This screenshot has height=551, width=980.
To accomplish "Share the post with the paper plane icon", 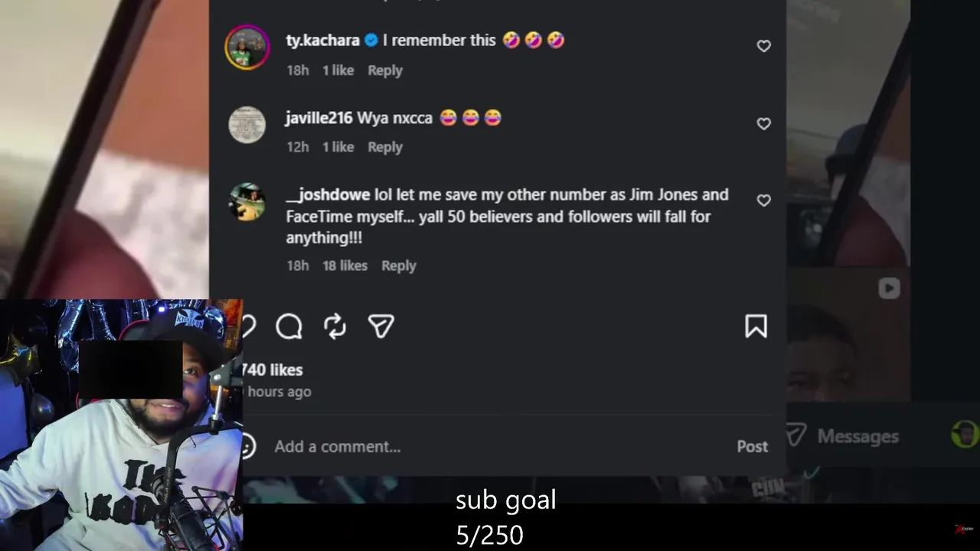I will 381,327.
